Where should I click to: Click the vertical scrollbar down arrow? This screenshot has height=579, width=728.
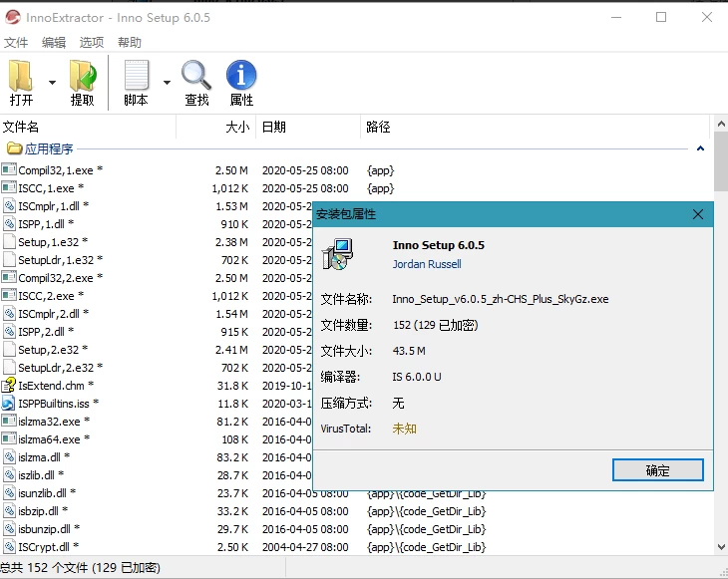(x=720, y=546)
